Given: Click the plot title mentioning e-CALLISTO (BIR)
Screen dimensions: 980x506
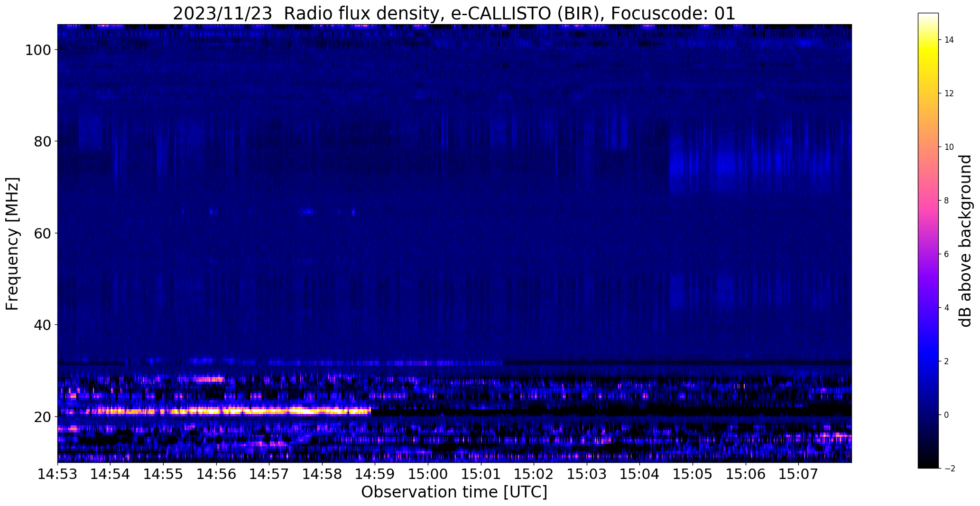Looking at the screenshot, I should (x=454, y=13).
